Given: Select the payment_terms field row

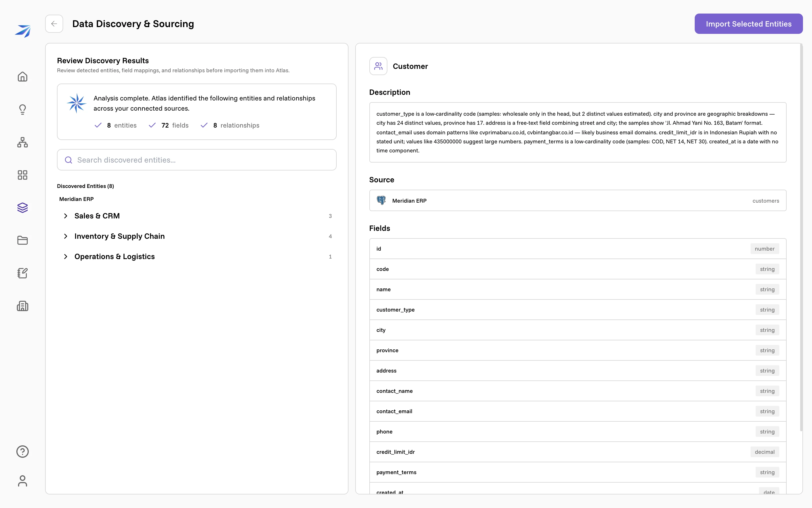Looking at the screenshot, I should 577,472.
